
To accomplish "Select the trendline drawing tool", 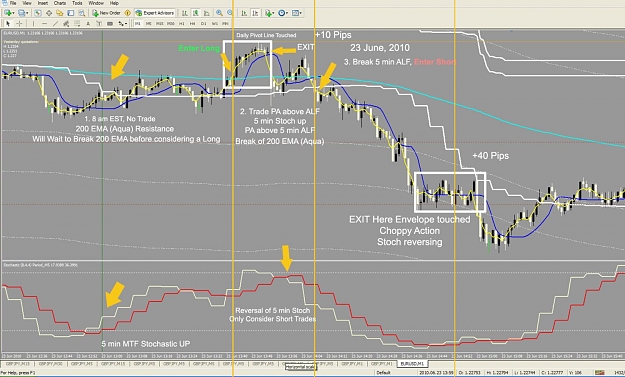I will 55,24.
